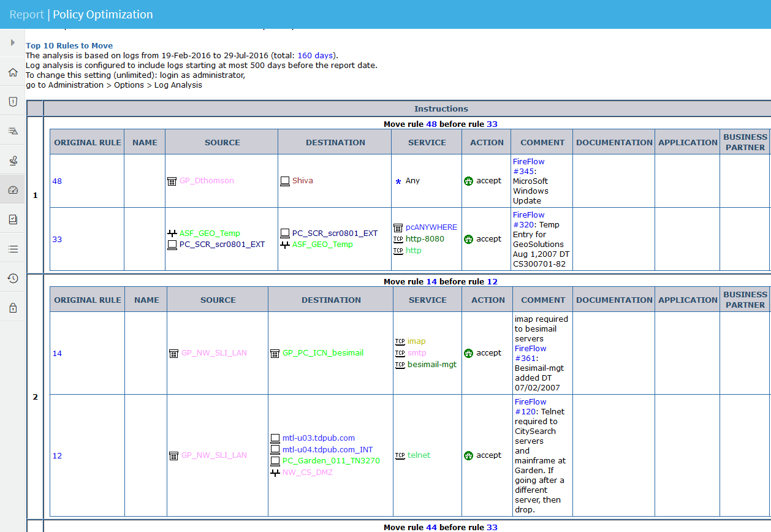Click the shield alert icon in sidebar
The height and width of the screenshot is (532, 771).
point(13,102)
